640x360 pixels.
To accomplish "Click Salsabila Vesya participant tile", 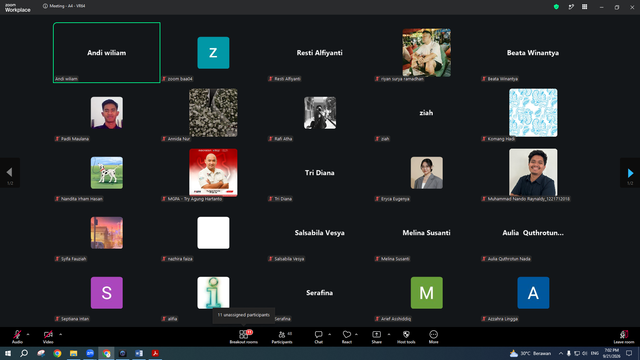I will [320, 233].
